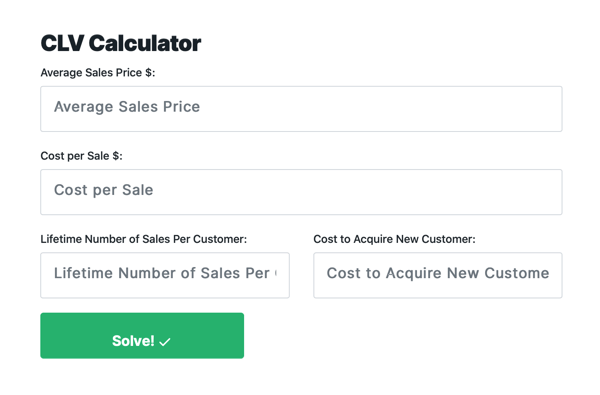Focus the Cost per Sale input field

click(301, 192)
